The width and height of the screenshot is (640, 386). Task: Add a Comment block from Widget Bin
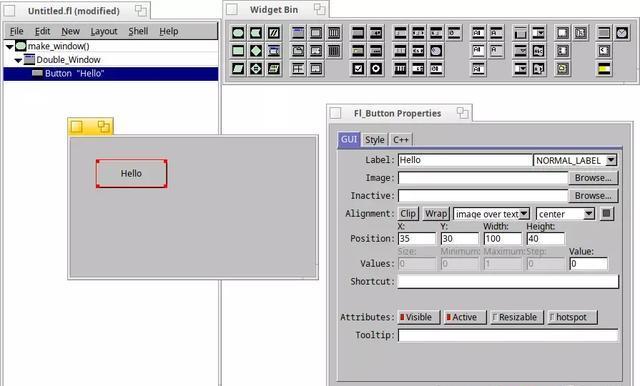pos(274,33)
